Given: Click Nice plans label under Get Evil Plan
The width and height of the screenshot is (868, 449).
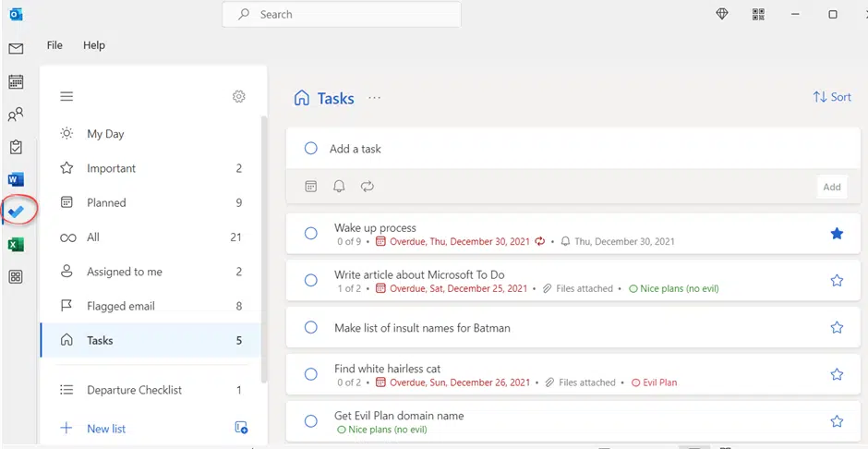Looking at the screenshot, I should [382, 430].
